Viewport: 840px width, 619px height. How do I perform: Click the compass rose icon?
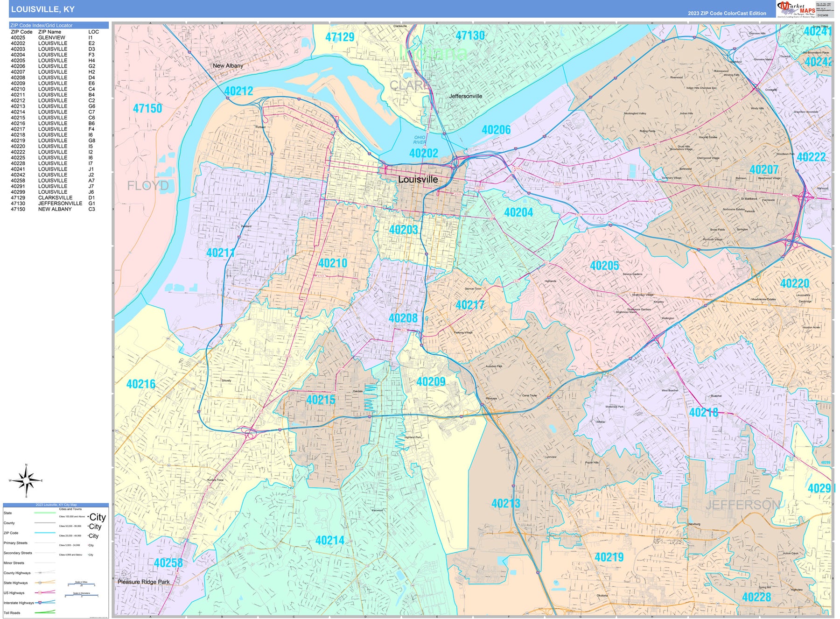point(27,480)
